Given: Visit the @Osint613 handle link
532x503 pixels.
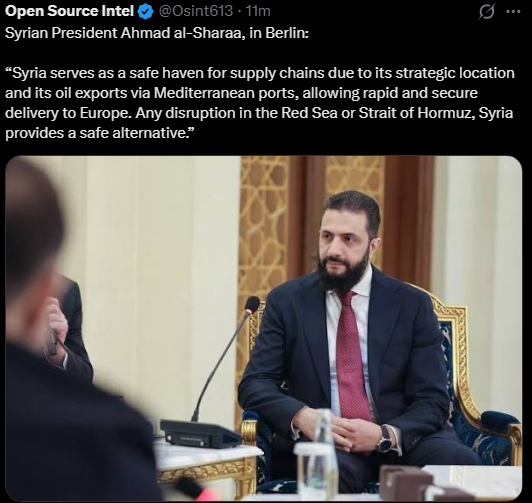Looking at the screenshot, I should (x=196, y=11).
